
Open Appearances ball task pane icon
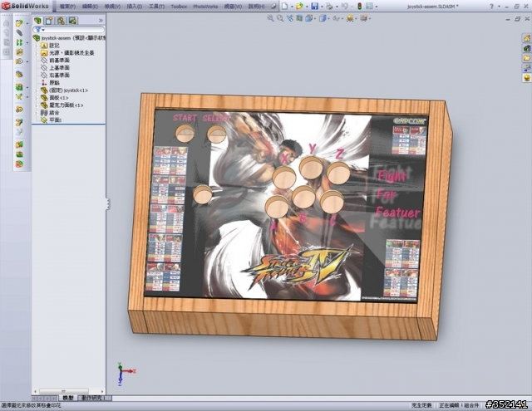tap(526, 78)
